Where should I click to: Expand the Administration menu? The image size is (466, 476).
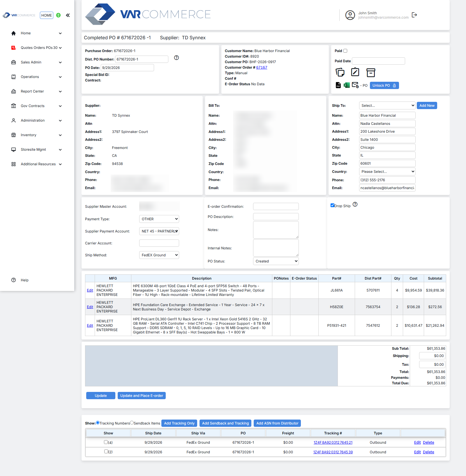(x=37, y=120)
